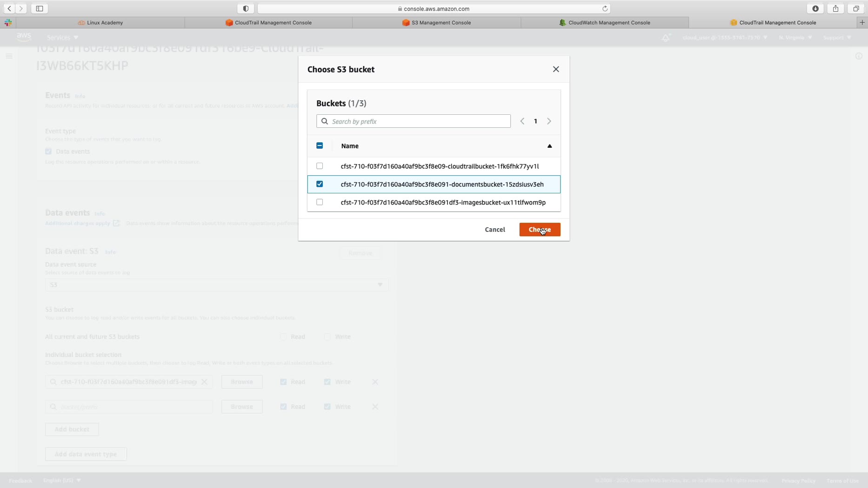This screenshot has width=868, height=488.
Task: Show the tab overview
Action: click(856, 8)
